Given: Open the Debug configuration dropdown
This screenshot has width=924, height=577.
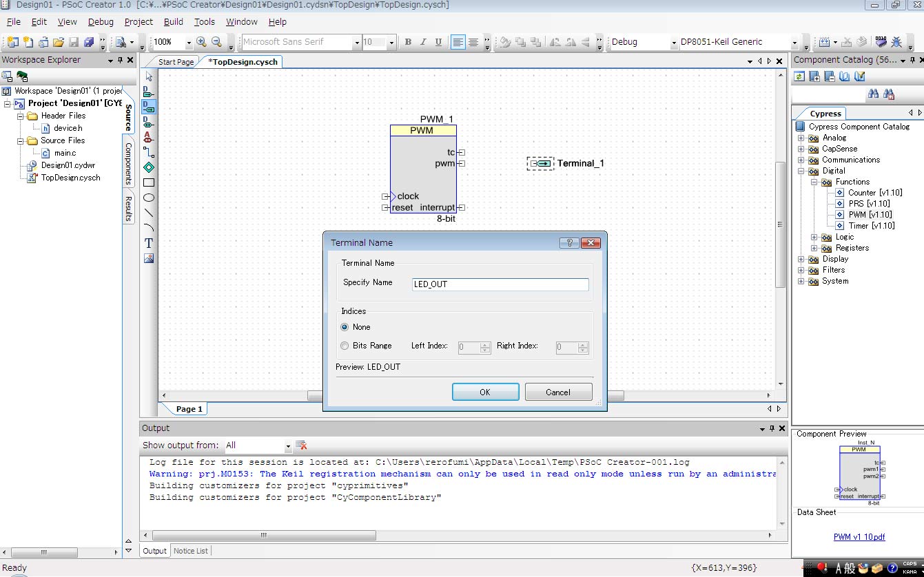Looking at the screenshot, I should click(675, 42).
